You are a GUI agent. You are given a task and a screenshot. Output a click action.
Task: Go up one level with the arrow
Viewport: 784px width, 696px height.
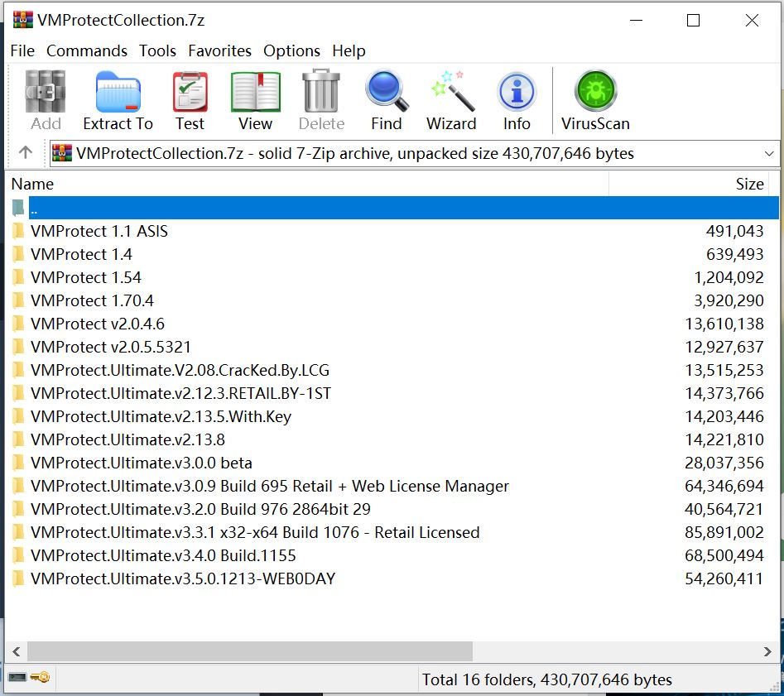[26, 152]
